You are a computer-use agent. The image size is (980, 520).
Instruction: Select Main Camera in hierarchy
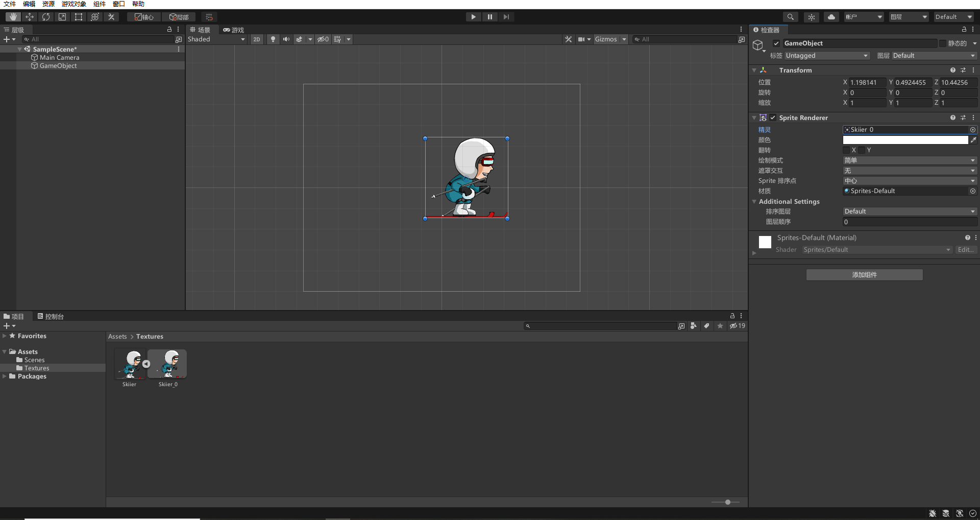[60, 58]
